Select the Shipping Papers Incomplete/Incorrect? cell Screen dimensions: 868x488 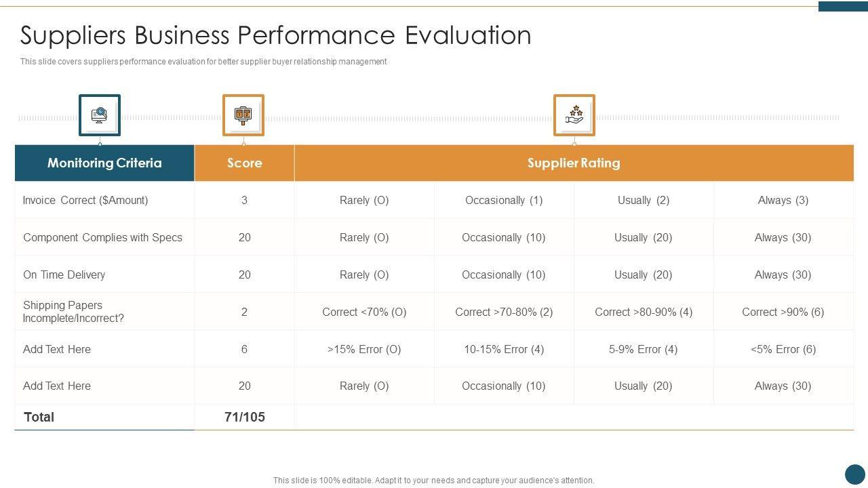(x=73, y=312)
